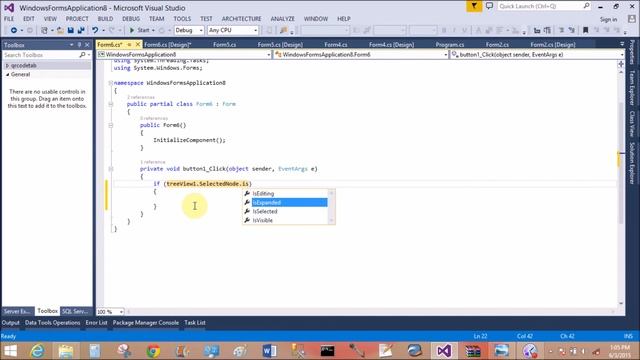Click the Navigate Backward toolbar icon
The height and width of the screenshot is (360, 640).
[13, 30]
